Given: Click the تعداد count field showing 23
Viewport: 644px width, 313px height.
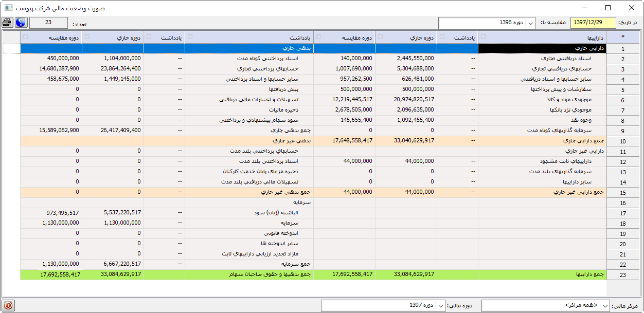Looking at the screenshot, I should click(48, 23).
